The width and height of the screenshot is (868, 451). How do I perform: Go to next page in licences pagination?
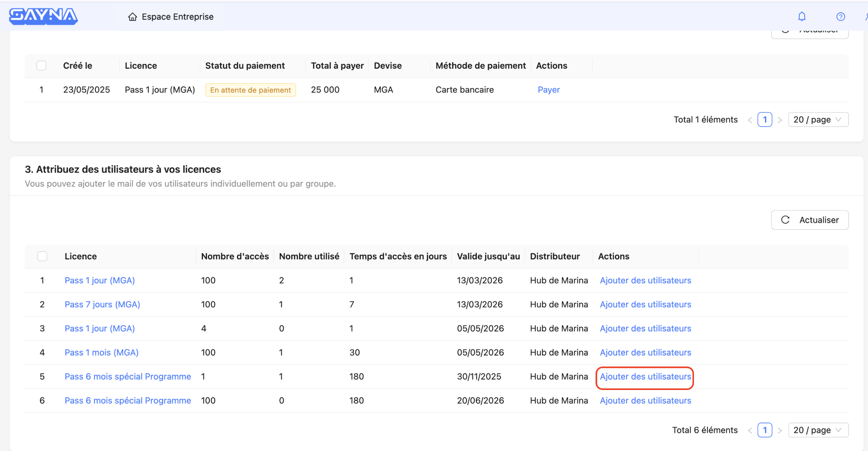click(780, 430)
